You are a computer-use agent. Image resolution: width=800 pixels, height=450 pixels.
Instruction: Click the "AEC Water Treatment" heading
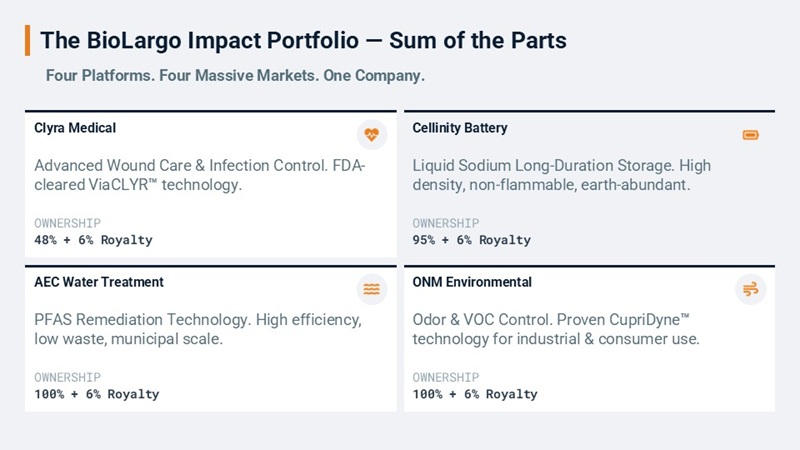(x=99, y=282)
